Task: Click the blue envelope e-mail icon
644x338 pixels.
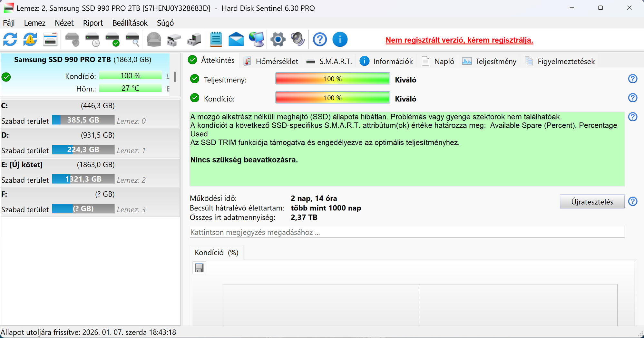Action: click(236, 40)
